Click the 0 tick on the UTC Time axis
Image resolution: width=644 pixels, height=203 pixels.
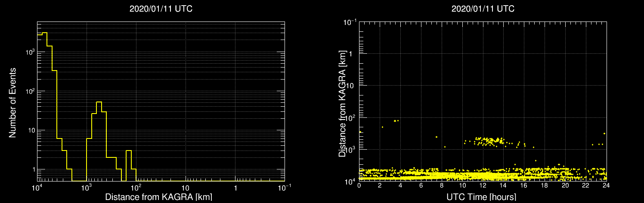tap(359, 186)
